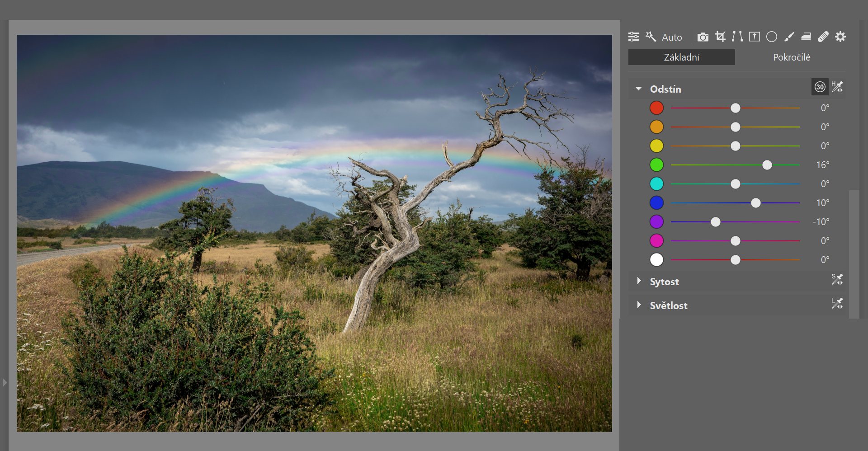Click the right panel vertical scrollbar
Screen dimensions: 868x451
[x=854, y=254]
